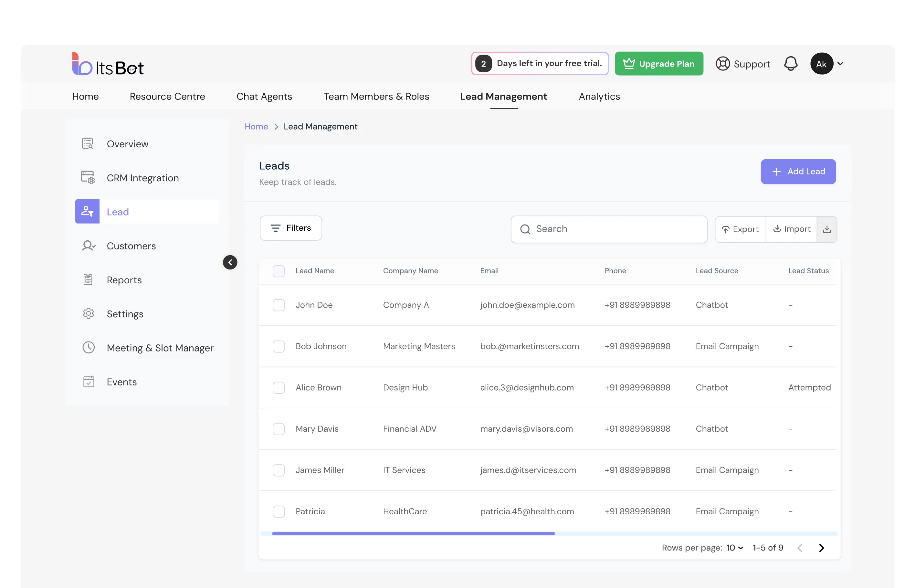Click the Export upload arrow icon
The width and height of the screenshot is (915, 588).
click(x=726, y=229)
